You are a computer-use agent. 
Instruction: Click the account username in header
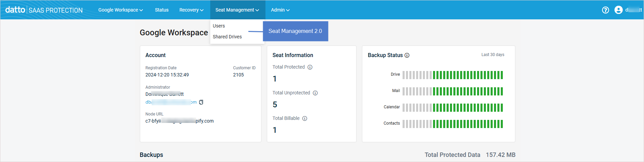634,10
